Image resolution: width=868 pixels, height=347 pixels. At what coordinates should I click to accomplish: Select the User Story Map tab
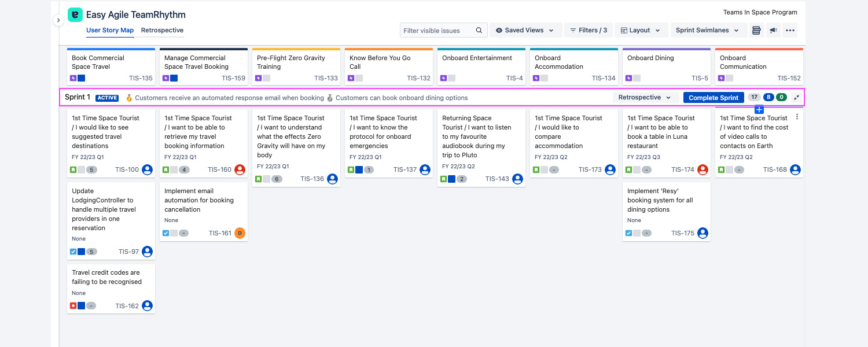(x=110, y=31)
